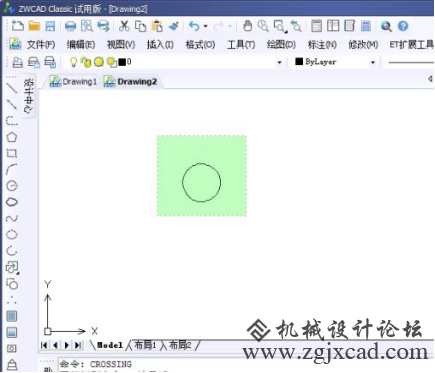Image resolution: width=435 pixels, height=373 pixels.
Task: Select the Construction Line tool
Action: [x=12, y=104]
